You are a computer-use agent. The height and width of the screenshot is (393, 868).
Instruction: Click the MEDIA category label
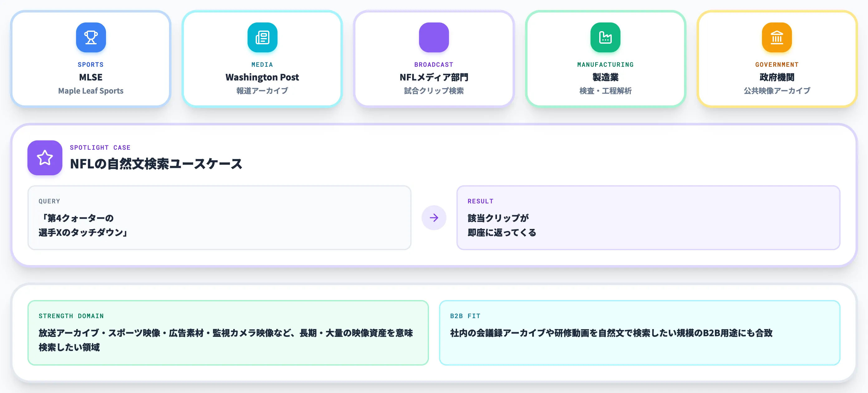coord(262,64)
